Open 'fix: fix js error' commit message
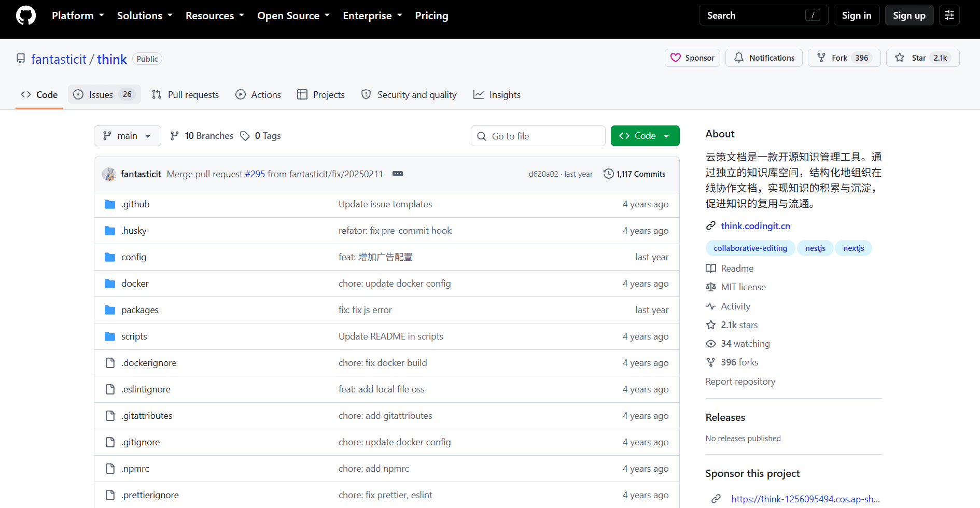The height and width of the screenshot is (508, 980). point(365,310)
